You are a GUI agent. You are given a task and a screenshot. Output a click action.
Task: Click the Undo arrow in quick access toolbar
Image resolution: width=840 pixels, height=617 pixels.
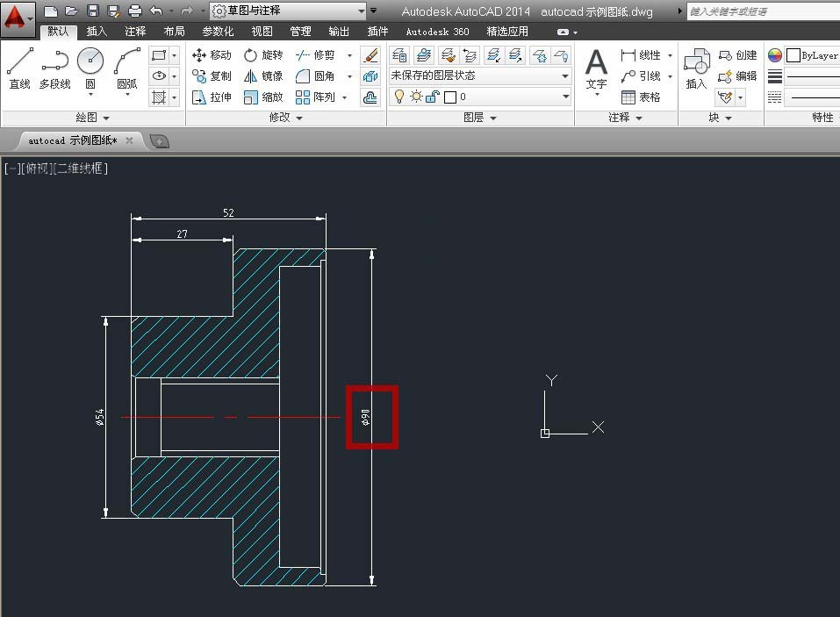156,11
